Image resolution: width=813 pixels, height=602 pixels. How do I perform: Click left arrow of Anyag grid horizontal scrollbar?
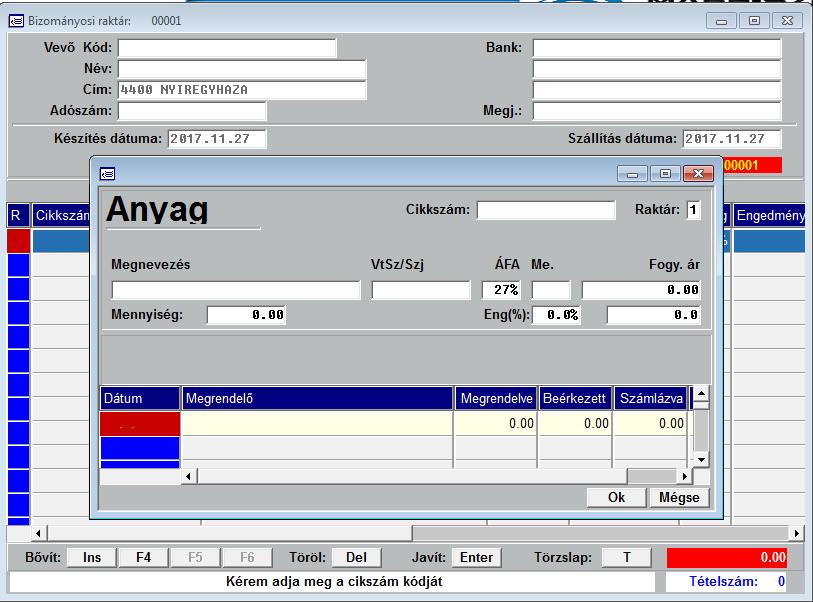189,476
